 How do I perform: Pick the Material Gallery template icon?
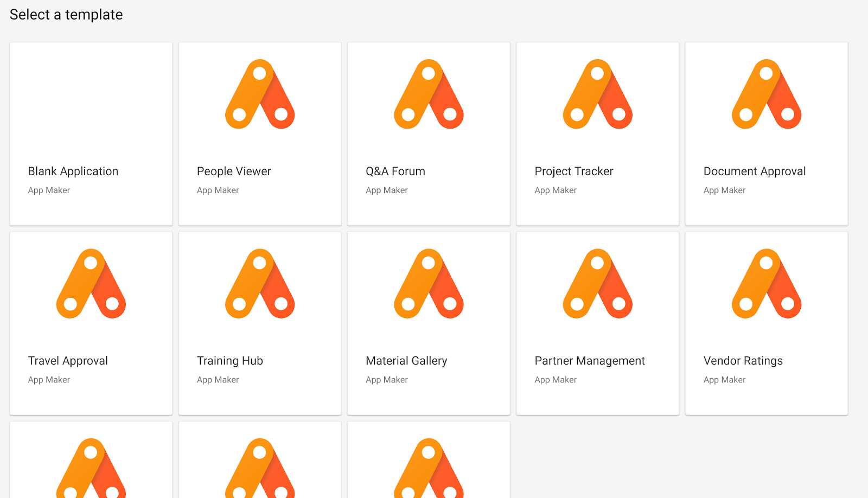click(429, 284)
